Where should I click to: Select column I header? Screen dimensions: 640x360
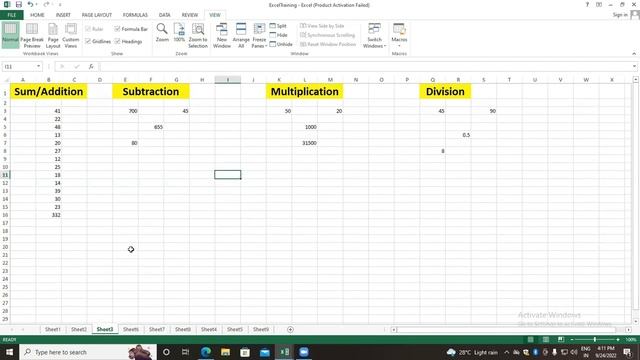click(228, 80)
